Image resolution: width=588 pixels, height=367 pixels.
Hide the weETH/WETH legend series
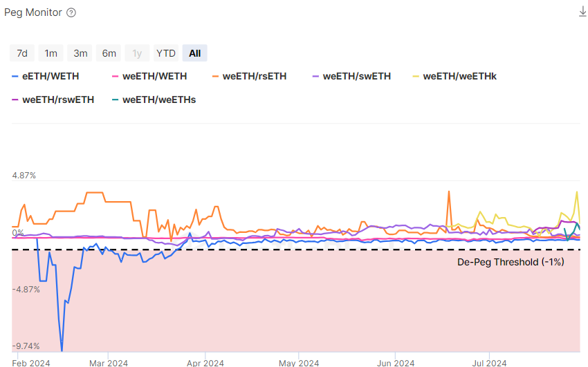coord(154,76)
